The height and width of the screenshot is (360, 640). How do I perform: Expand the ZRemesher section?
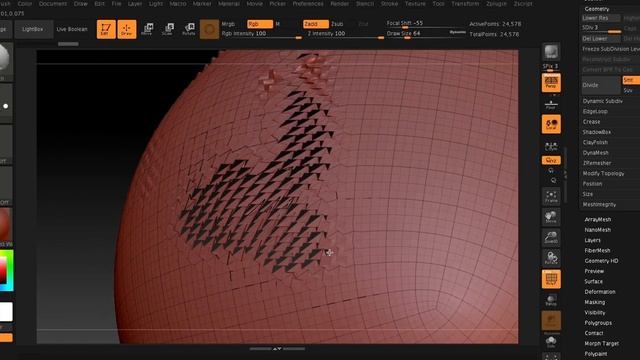(597, 163)
